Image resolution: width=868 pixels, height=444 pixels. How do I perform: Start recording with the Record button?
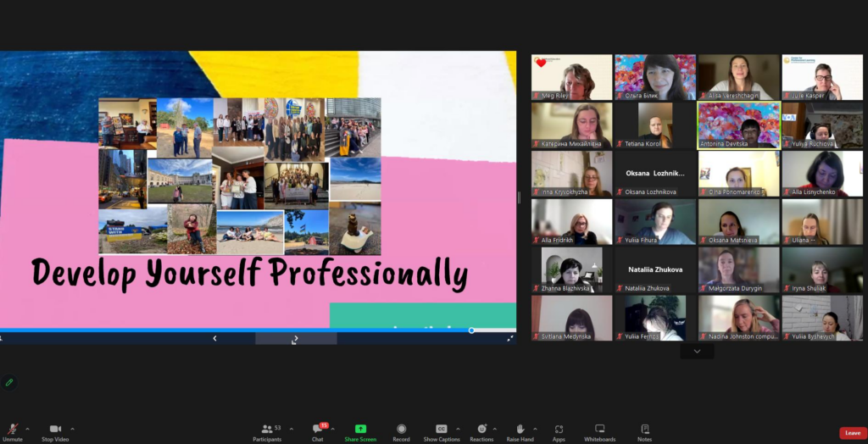click(401, 429)
